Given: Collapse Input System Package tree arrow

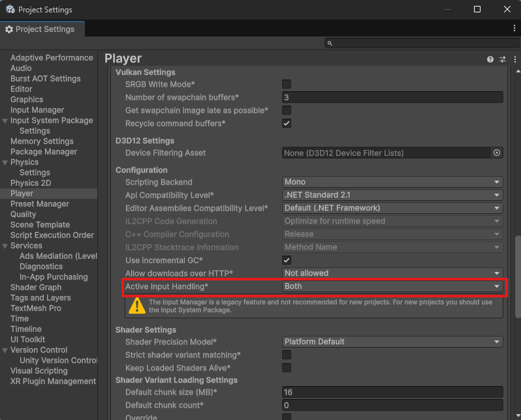Looking at the screenshot, I should [x=5, y=121].
